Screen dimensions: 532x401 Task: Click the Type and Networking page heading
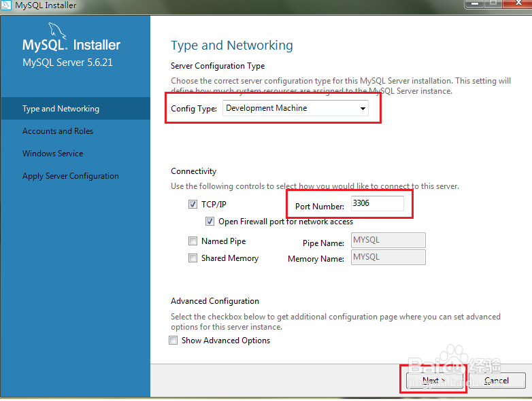(232, 45)
